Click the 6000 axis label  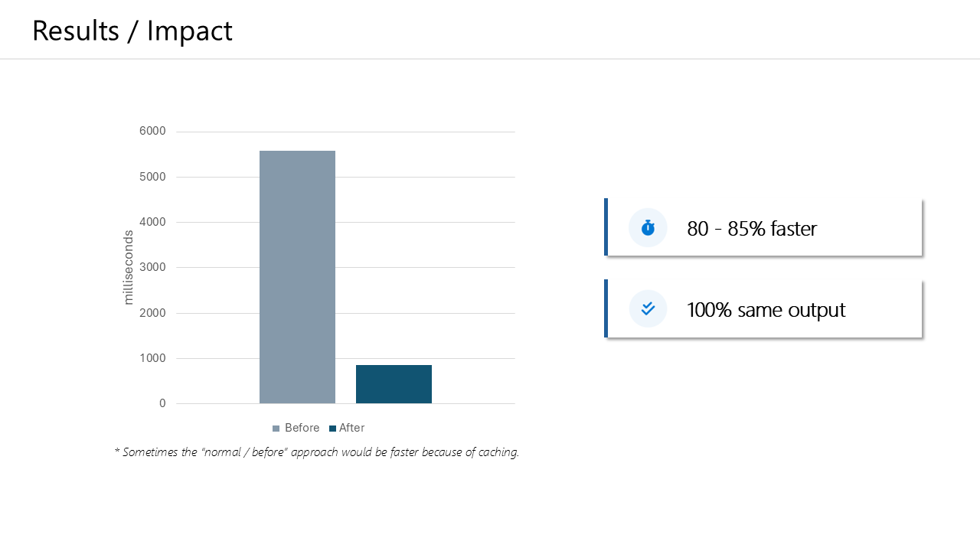tap(152, 132)
